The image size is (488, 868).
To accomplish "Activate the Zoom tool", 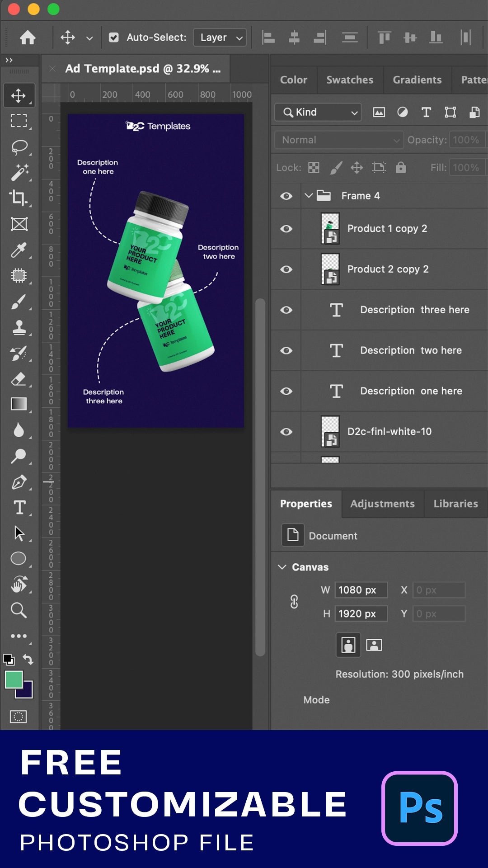I will pos(19,610).
